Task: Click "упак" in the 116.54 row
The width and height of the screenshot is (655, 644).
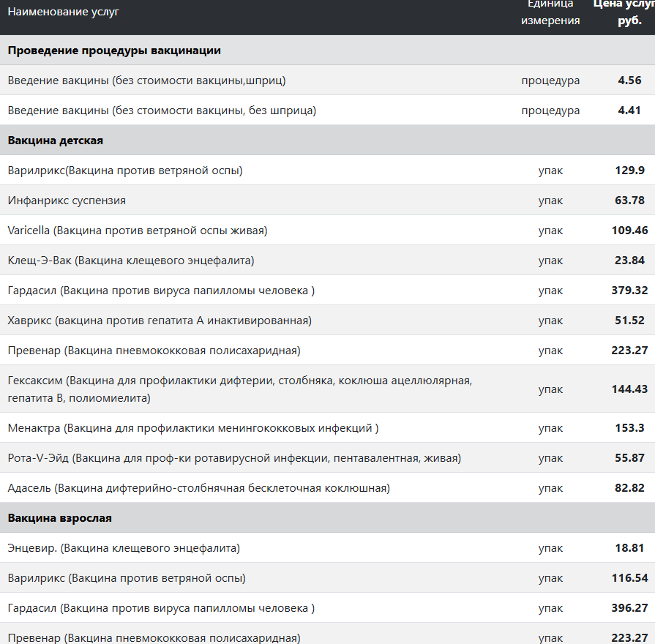Action: tap(550, 579)
